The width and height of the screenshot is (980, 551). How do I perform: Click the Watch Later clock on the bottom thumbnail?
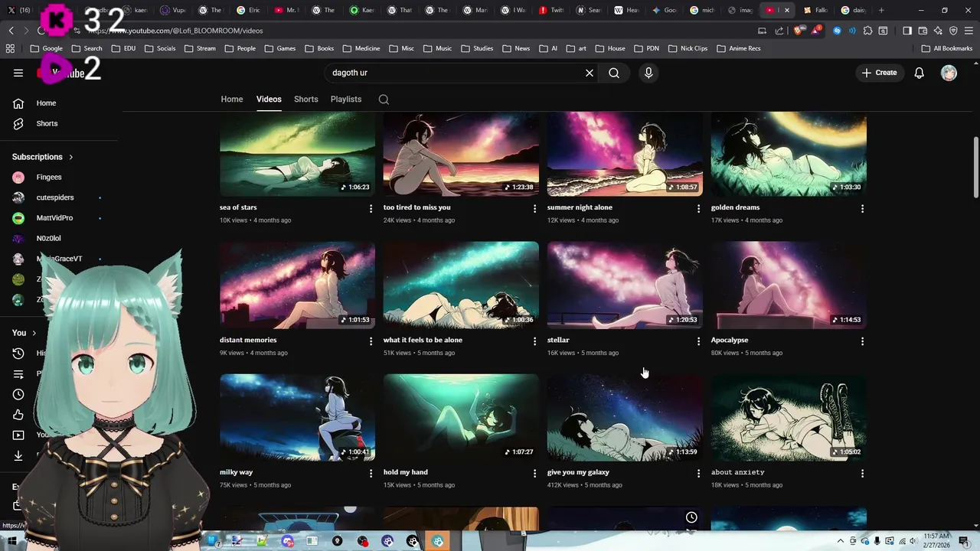point(691,518)
